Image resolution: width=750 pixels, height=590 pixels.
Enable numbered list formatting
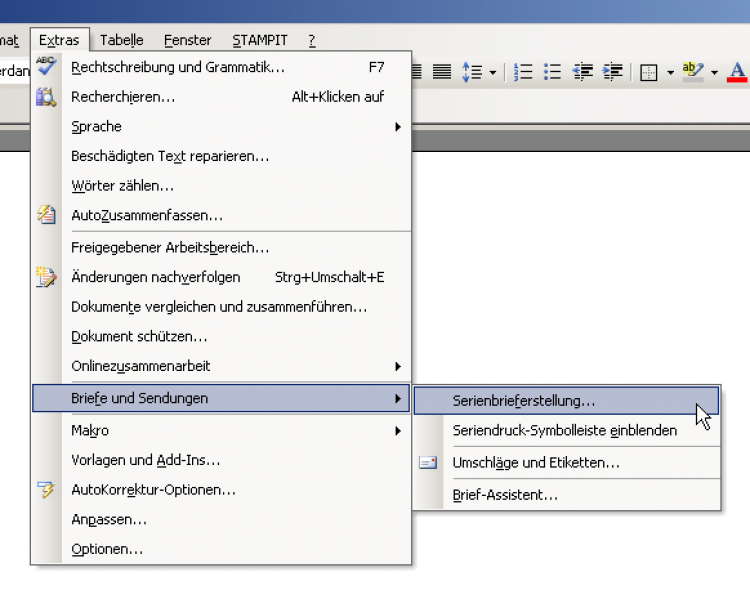click(522, 72)
